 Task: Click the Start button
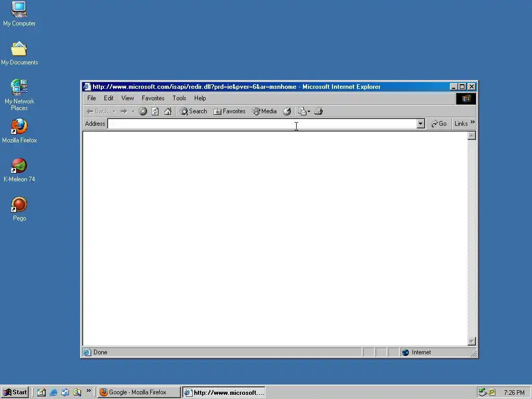(x=15, y=393)
